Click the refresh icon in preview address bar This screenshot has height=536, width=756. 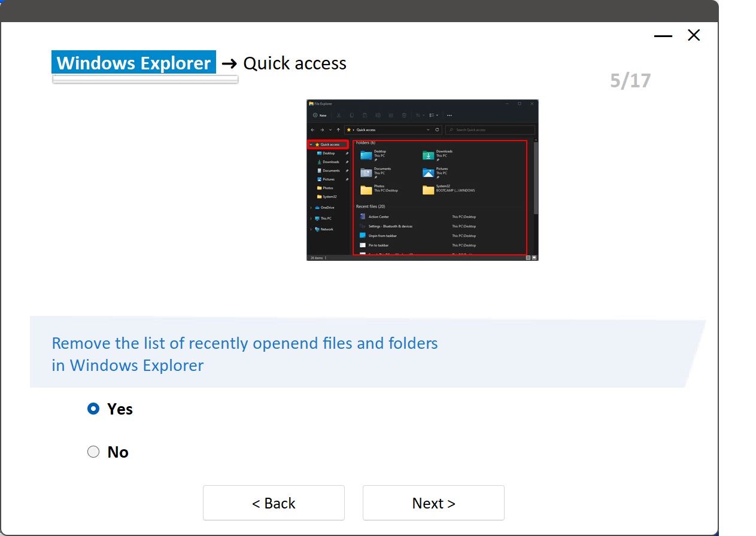(438, 130)
